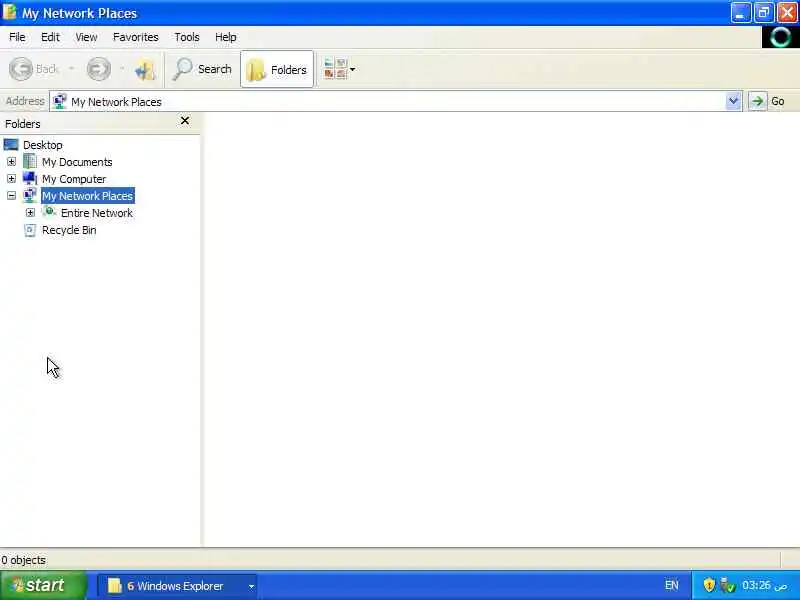Viewport: 800px width, 600px height.
Task: Expand the Entire Network node
Action: 30,213
